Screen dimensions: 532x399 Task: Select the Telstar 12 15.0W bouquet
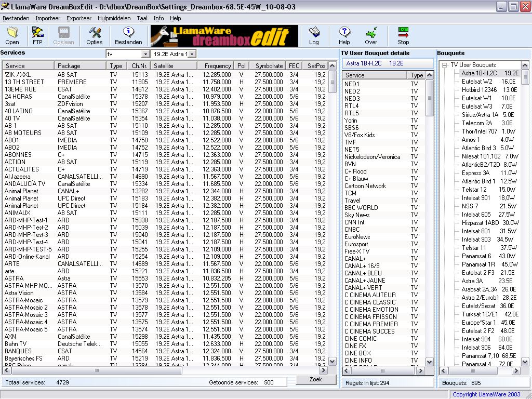[x=488, y=190]
